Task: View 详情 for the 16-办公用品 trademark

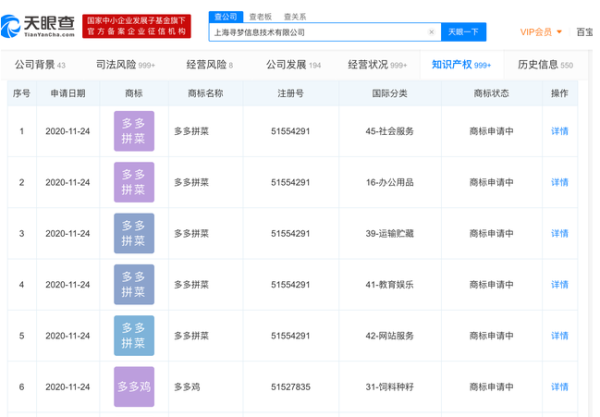Action: click(559, 182)
